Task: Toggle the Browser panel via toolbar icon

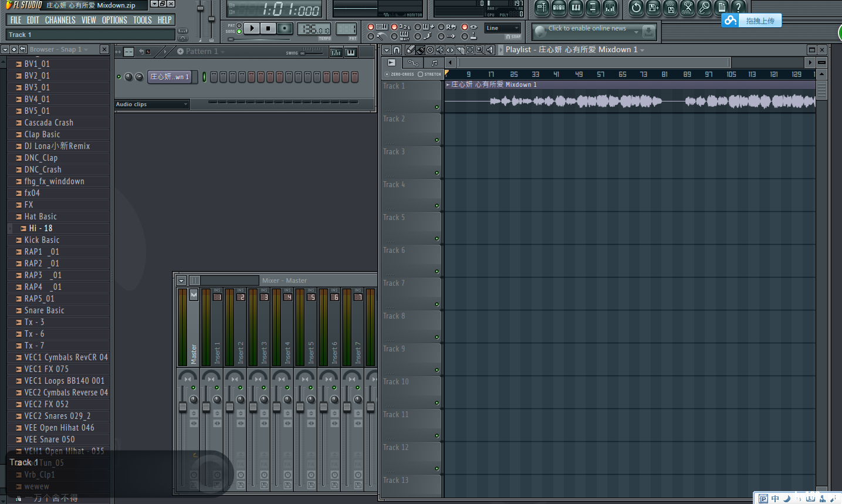Action: (x=593, y=8)
